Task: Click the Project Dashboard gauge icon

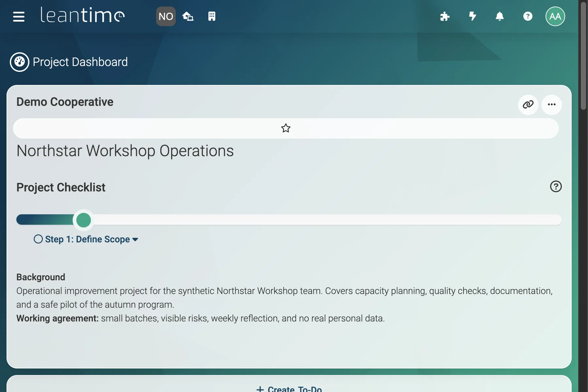Action: click(20, 62)
